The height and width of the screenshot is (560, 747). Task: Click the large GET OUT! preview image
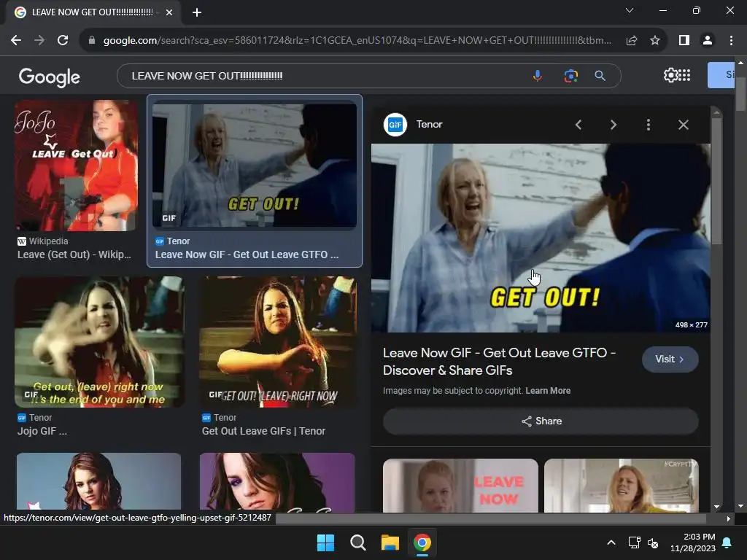click(541, 238)
